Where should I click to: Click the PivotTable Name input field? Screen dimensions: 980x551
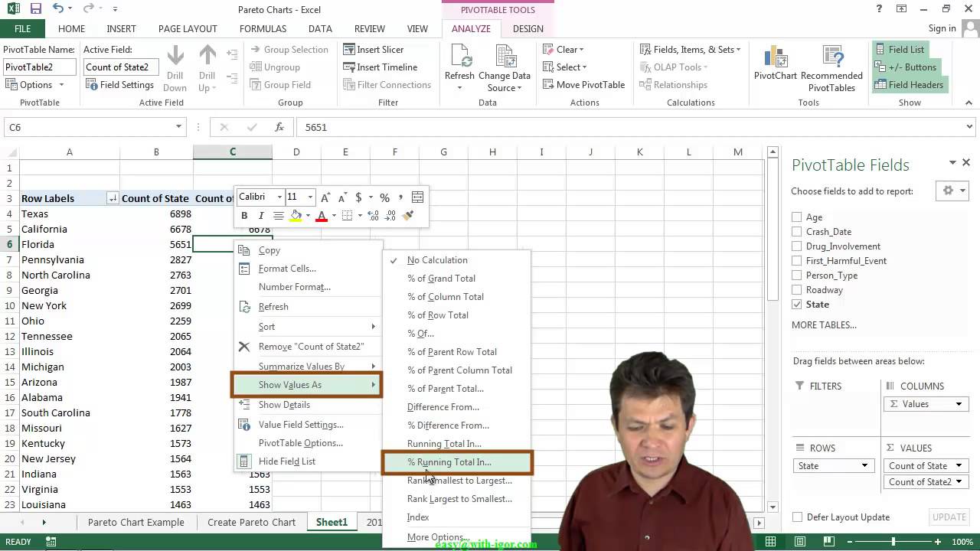click(40, 67)
